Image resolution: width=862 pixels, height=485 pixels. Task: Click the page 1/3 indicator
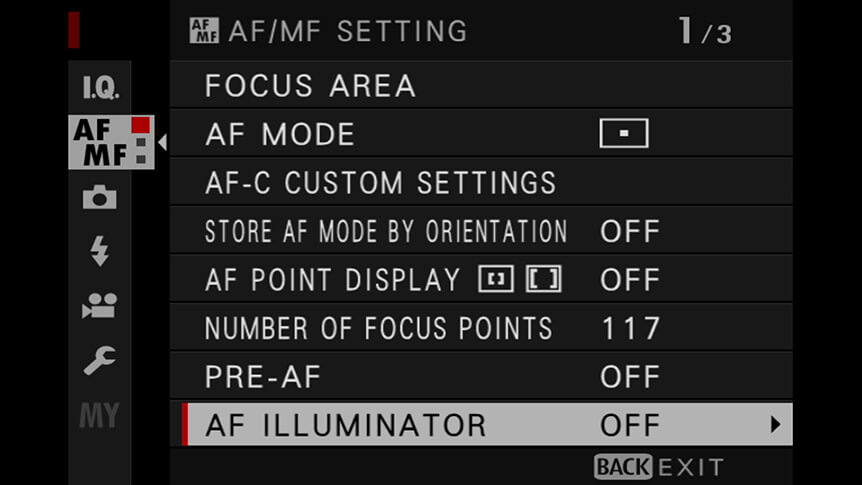(705, 31)
